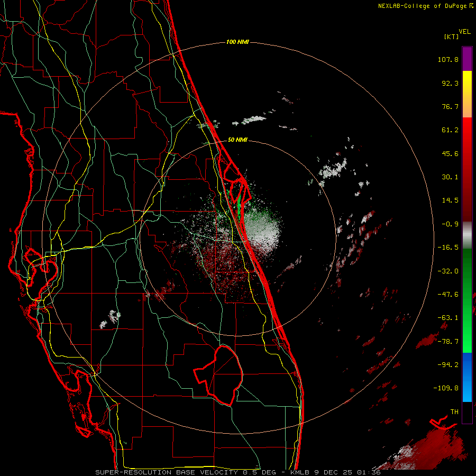Pick the black TH segment of the color bar
Viewport: 476px width, 476px height.
point(467,412)
